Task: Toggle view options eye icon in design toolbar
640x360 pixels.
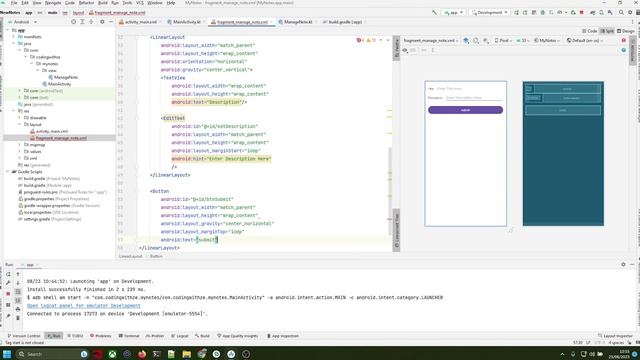Action: pos(405,50)
